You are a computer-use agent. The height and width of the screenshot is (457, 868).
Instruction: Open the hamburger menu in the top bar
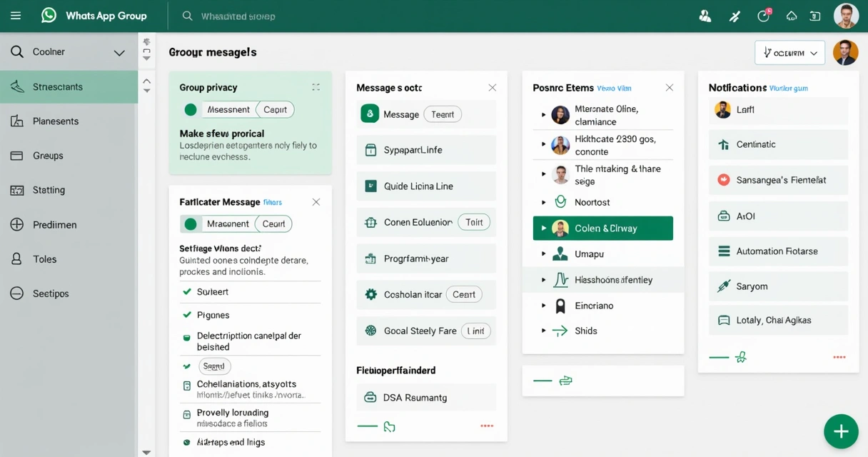pyautogui.click(x=16, y=16)
